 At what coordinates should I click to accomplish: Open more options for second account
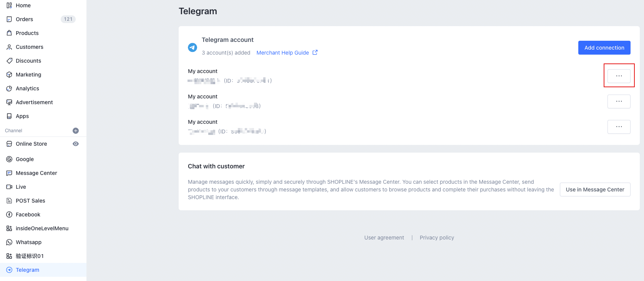click(619, 101)
